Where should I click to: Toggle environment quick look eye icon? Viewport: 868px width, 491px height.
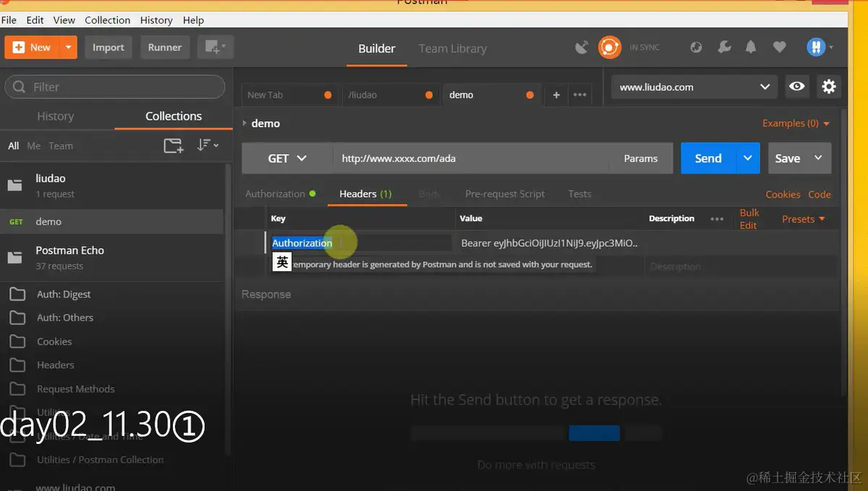[x=797, y=87]
